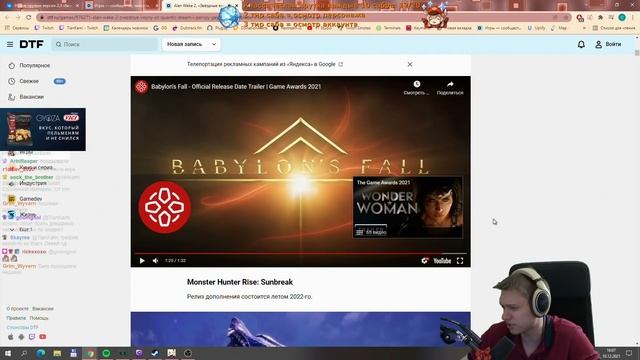Screen dimensions: 640x360
Task: Click the YouTube logo in player
Action: tap(442, 260)
